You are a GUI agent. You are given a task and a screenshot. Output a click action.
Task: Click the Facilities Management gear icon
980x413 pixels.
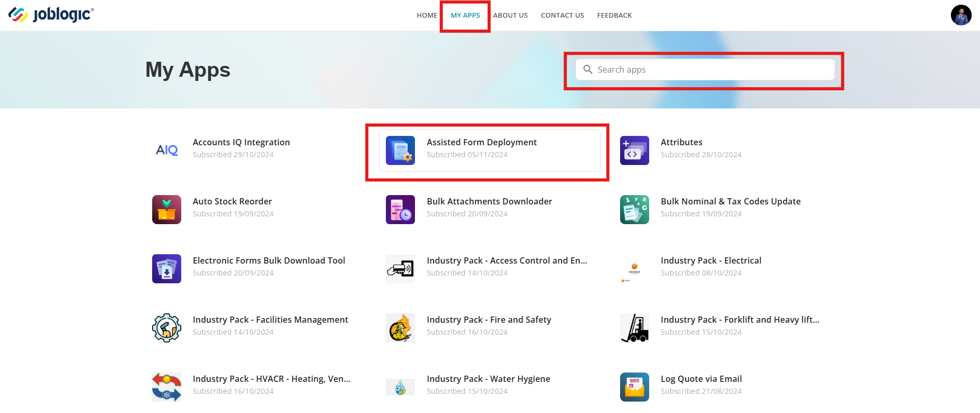pos(167,328)
